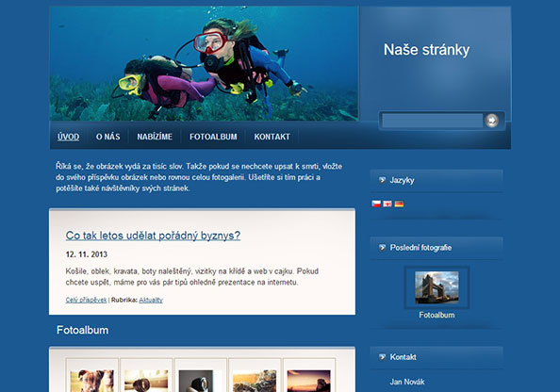Click the "Celý příspěvek" link
Viewport: 560px width, 392px height.
coord(86,300)
